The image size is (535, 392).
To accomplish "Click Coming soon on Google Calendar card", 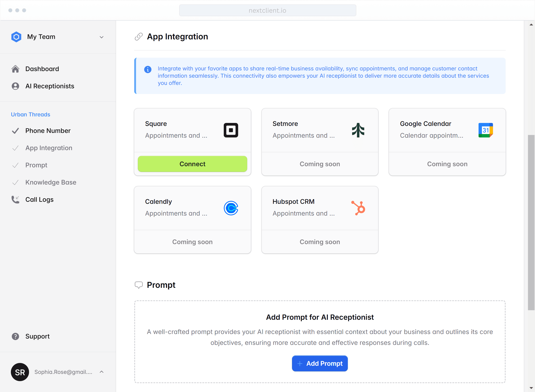I will click(x=447, y=164).
